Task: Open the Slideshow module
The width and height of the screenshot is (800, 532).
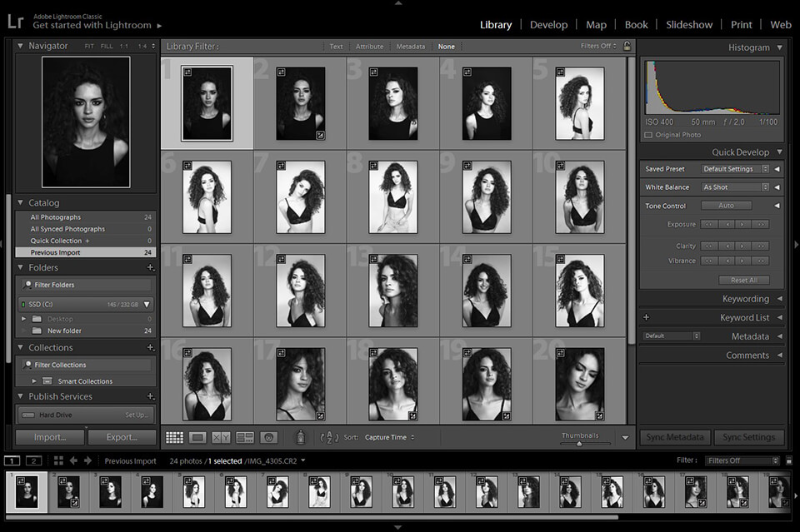Action: pos(689,24)
